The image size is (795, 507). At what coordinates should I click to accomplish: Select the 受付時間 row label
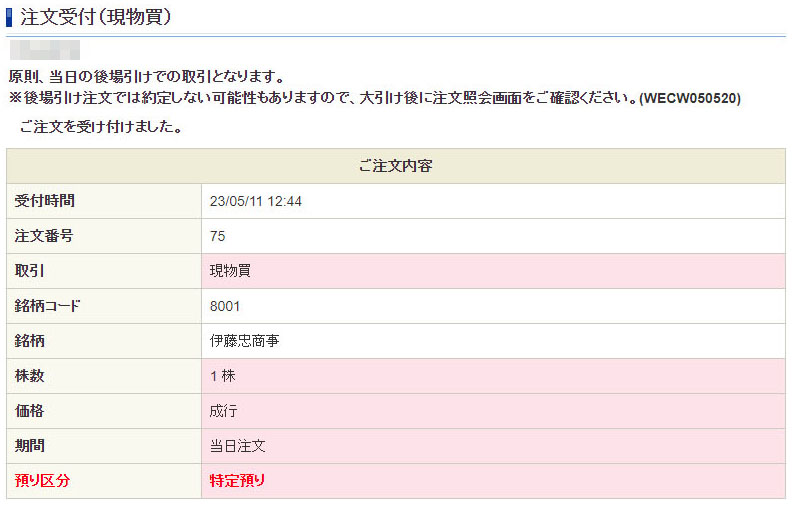point(45,201)
